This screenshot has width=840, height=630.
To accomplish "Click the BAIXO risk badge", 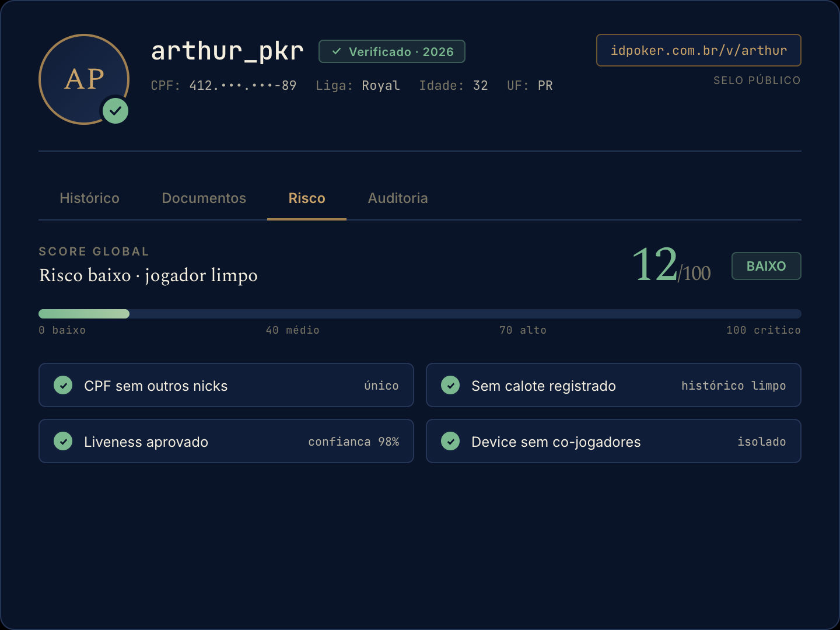I will pyautogui.click(x=766, y=266).
